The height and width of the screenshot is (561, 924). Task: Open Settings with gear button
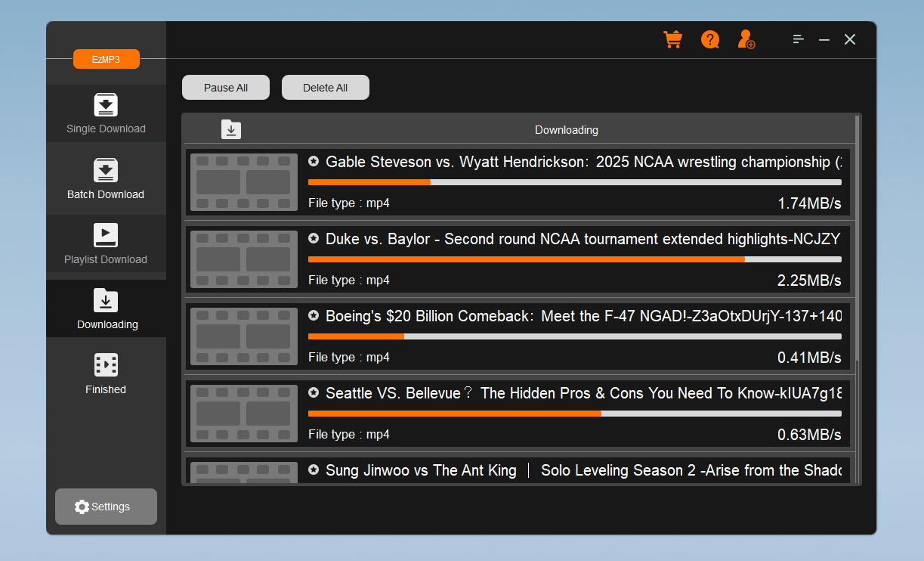pos(106,507)
